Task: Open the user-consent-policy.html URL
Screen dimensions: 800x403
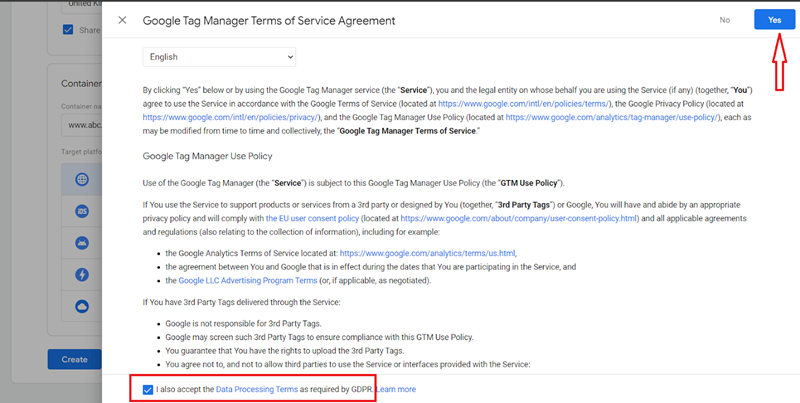Action: pyautogui.click(x=519, y=218)
